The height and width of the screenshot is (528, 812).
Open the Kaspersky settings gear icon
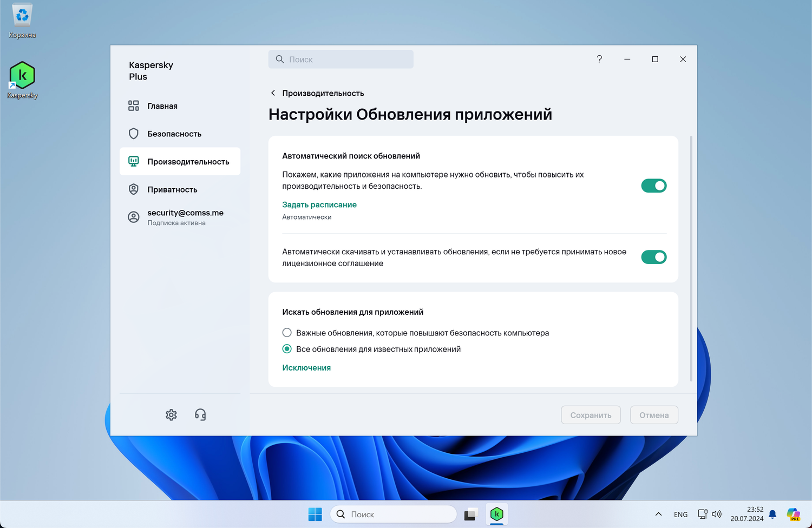point(171,415)
